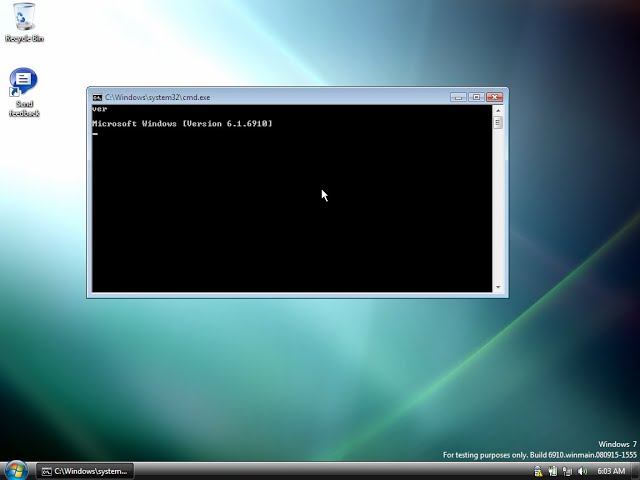Open the cmd.exe window system menu icon
The width and height of the screenshot is (640, 480).
[x=97, y=97]
